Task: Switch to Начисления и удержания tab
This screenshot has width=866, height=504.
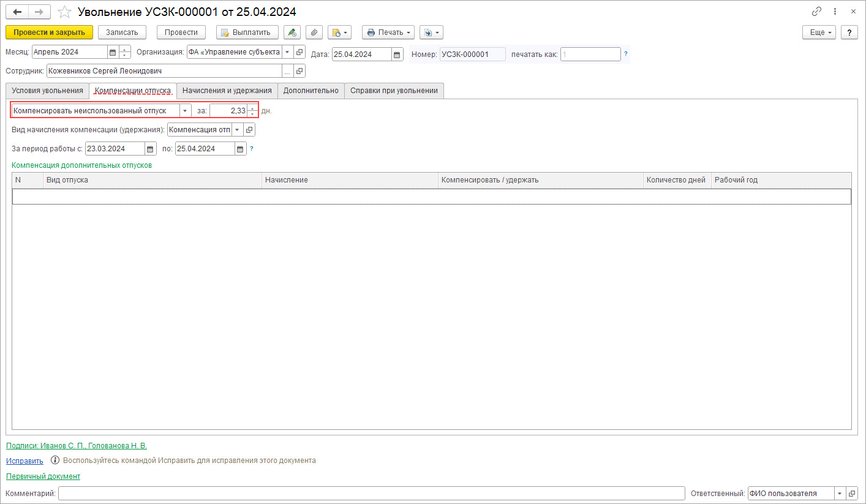Action: click(227, 91)
